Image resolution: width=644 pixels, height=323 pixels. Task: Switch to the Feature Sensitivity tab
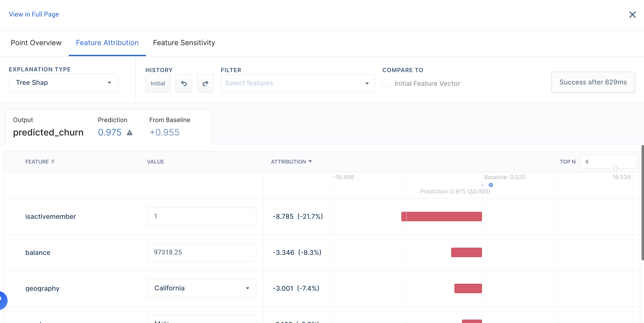pos(184,43)
